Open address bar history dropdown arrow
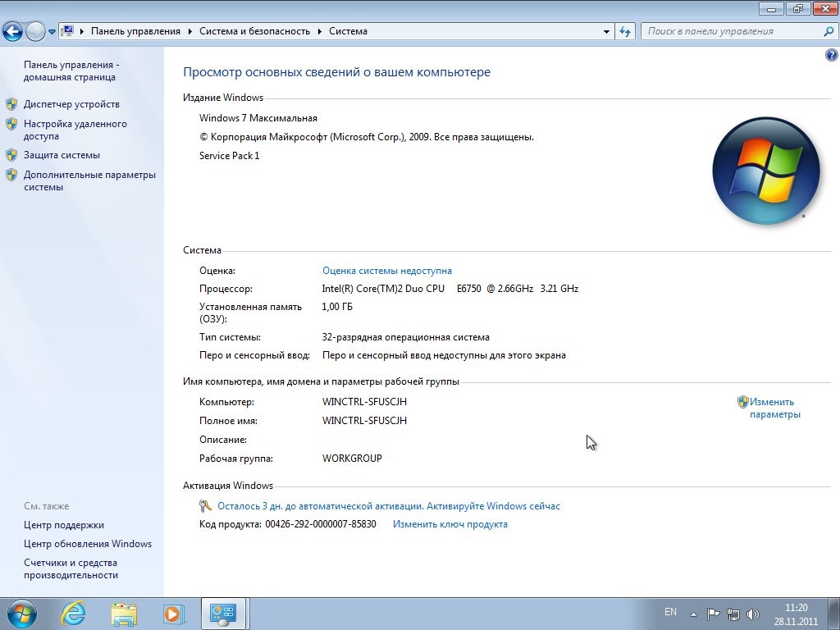 coord(606,32)
